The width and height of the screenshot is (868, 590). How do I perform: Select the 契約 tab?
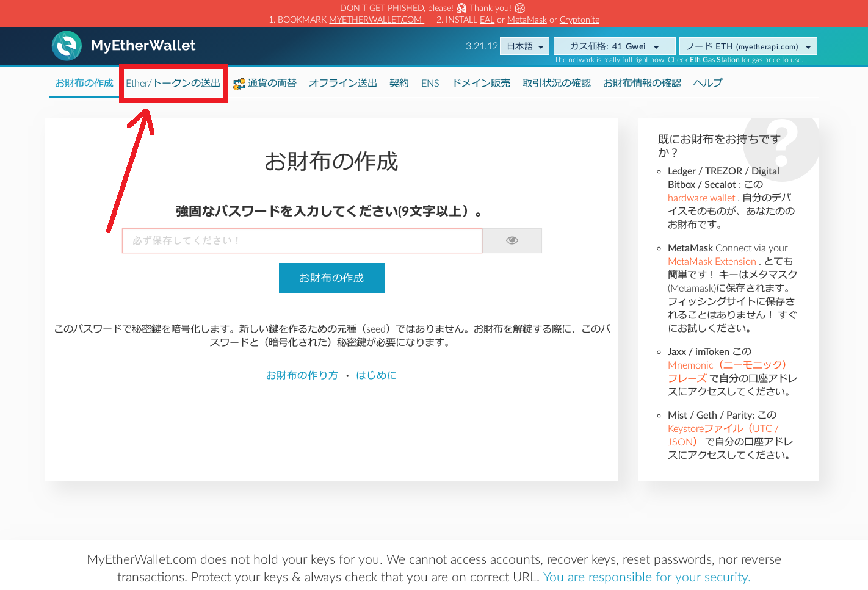click(399, 83)
